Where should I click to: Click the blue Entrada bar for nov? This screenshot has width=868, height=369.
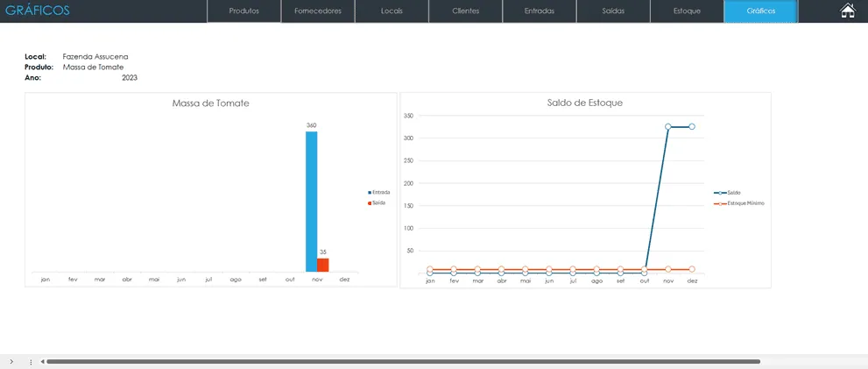coord(312,202)
